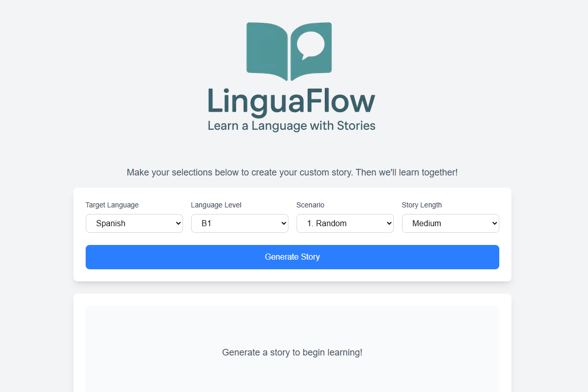Viewport: 588px width, 392px height.
Task: Open the Language Level dropdown showing B1
Action: pyautogui.click(x=239, y=223)
